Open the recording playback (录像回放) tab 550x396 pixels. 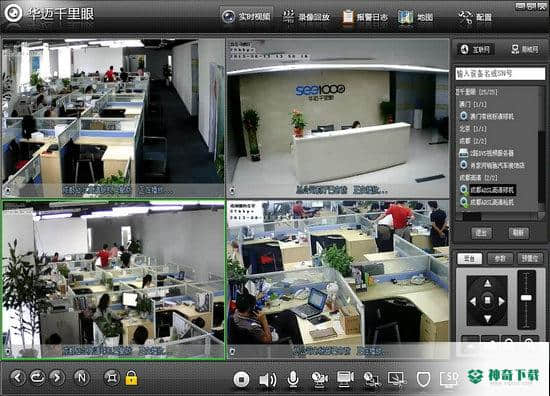(x=306, y=16)
